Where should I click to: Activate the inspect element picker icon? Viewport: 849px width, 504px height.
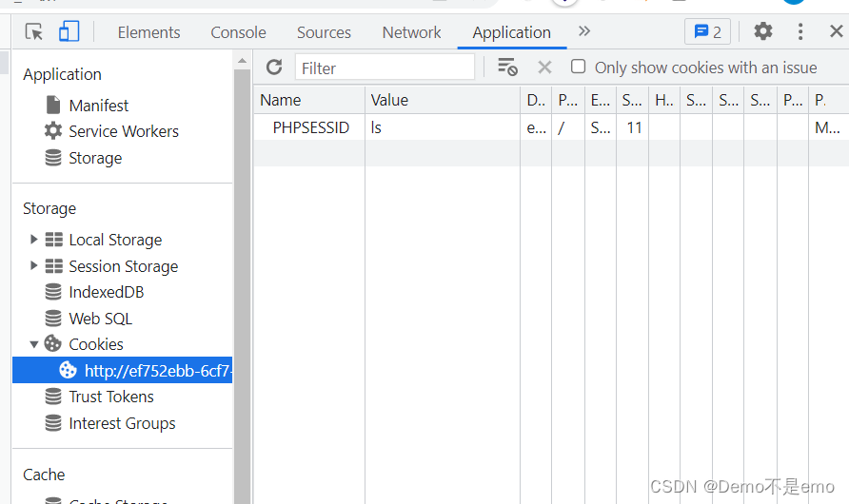(x=33, y=32)
